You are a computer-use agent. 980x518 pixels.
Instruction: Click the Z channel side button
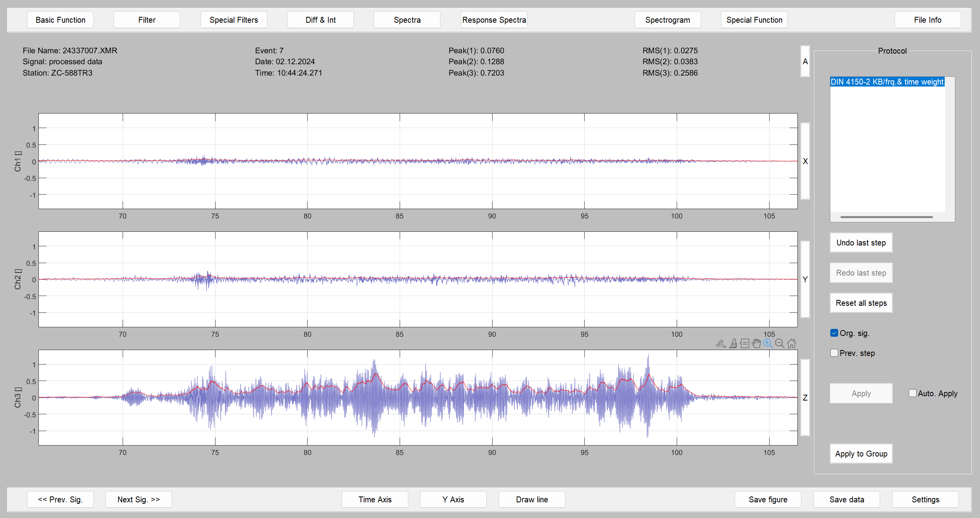coord(805,398)
